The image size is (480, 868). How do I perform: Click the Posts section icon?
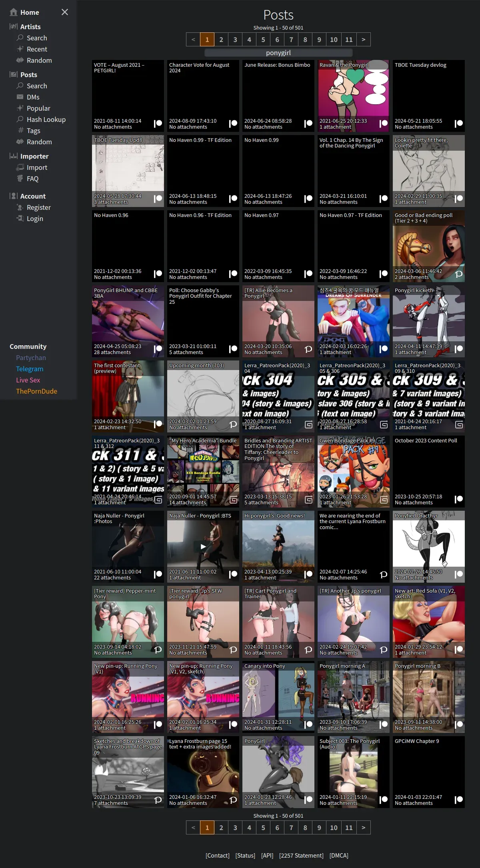(14, 75)
